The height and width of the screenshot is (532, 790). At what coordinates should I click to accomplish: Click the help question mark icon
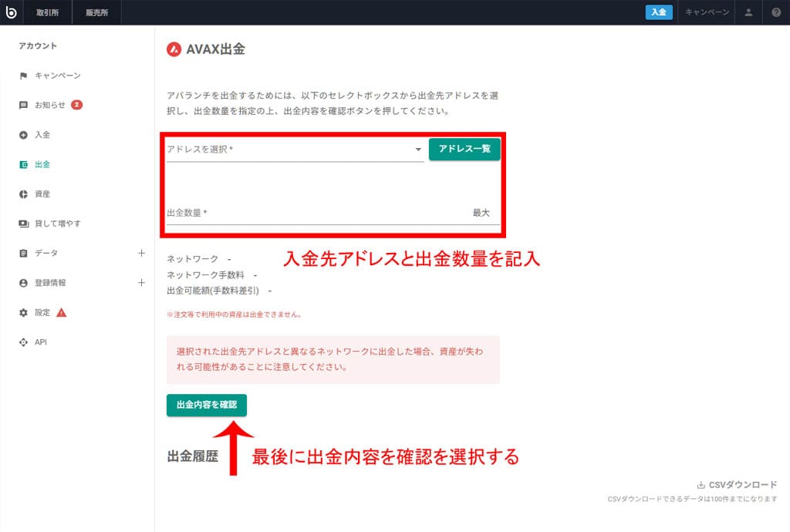776,12
